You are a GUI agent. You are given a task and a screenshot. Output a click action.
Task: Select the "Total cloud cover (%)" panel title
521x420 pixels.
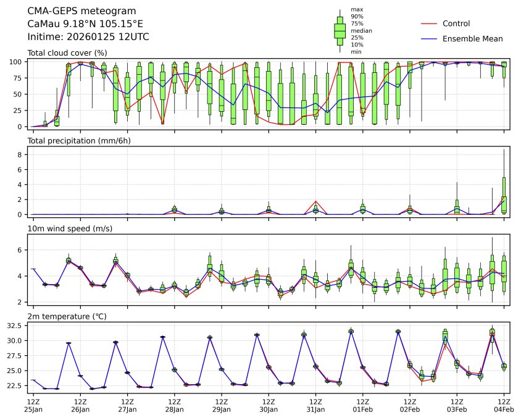67,52
